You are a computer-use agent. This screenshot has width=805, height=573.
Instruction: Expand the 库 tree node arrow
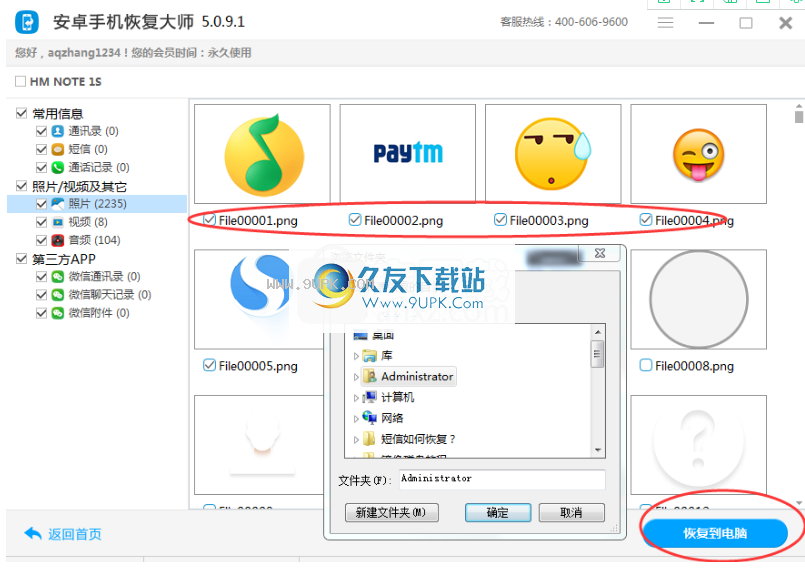coord(356,356)
